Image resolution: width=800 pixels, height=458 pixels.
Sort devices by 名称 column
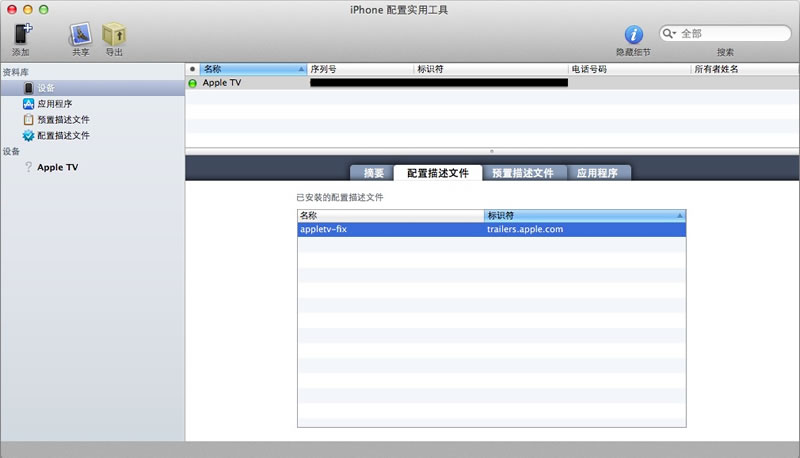(x=250, y=69)
